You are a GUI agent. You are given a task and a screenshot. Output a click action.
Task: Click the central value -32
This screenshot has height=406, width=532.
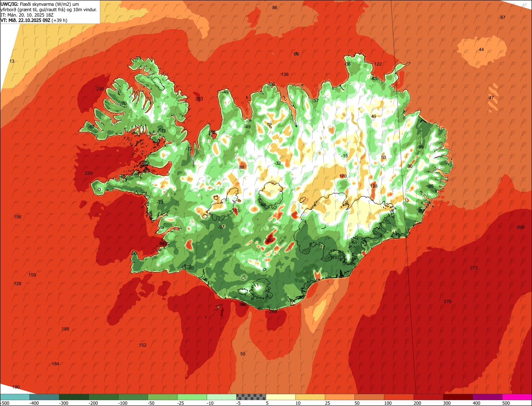click(278, 164)
